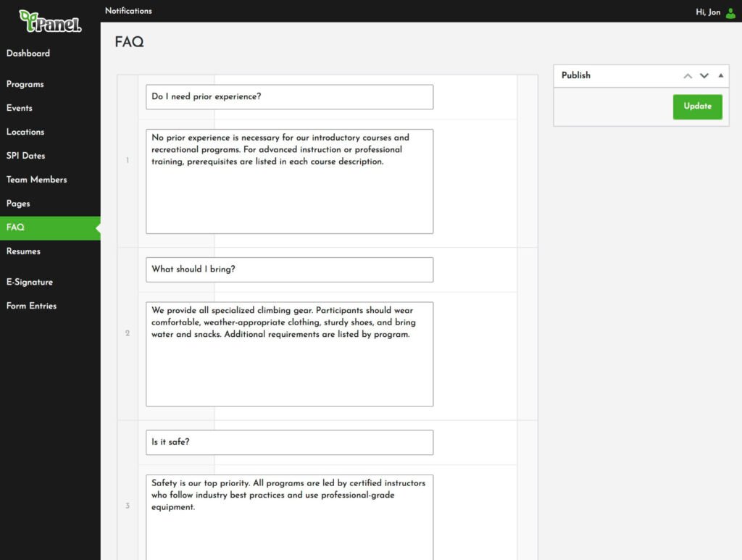Open E-Signature section
Image resolution: width=742 pixels, height=560 pixels.
click(29, 283)
